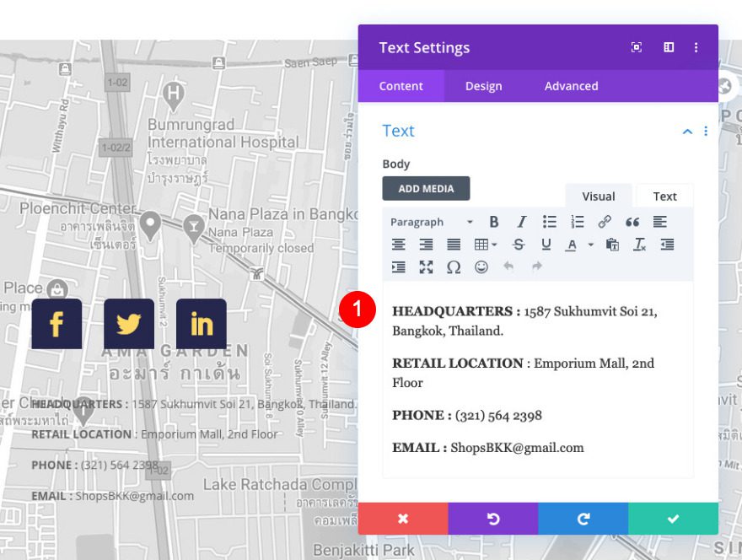Insert a hyperlink with link icon
Image resolution: width=742 pixels, height=560 pixels.
(x=605, y=222)
